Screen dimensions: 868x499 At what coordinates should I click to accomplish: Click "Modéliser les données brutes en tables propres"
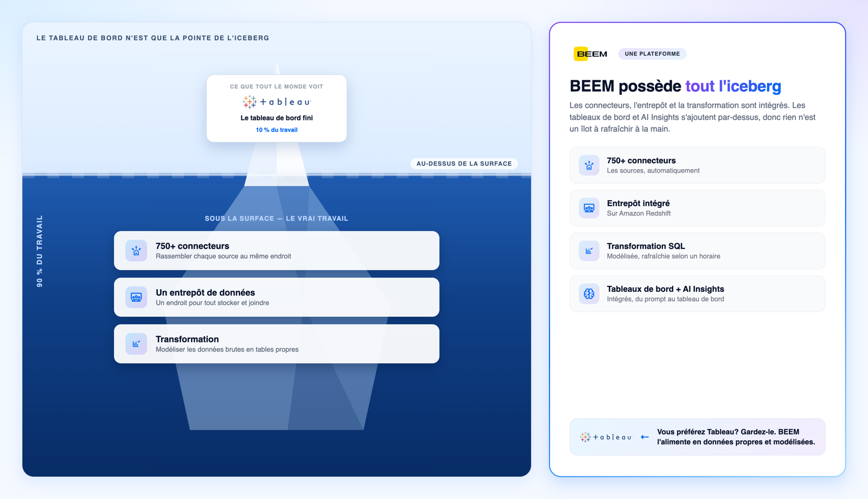pos(227,349)
